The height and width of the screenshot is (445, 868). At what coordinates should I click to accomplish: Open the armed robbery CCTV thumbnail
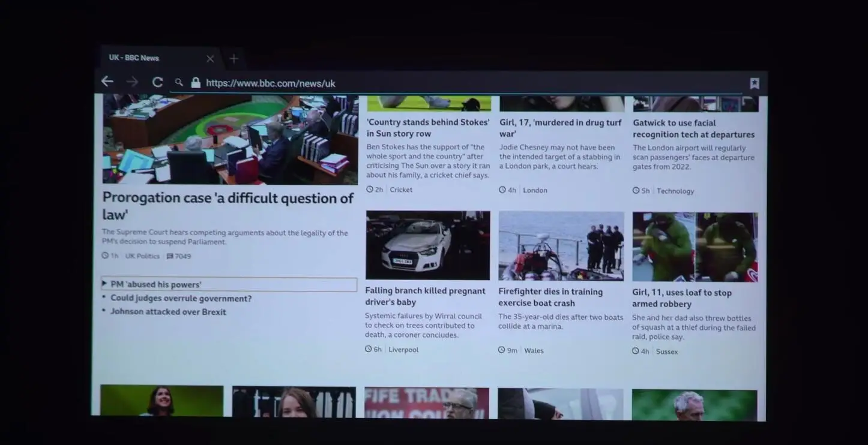(695, 247)
